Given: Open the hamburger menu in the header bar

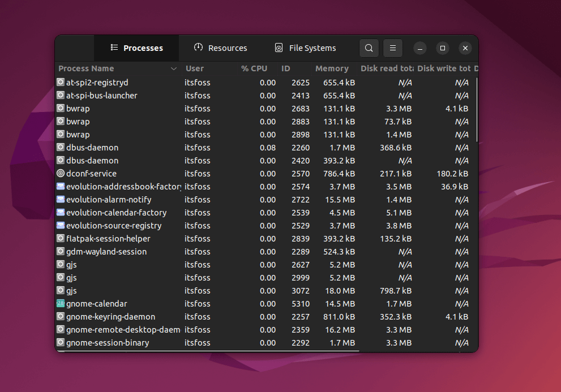Looking at the screenshot, I should click(x=392, y=48).
